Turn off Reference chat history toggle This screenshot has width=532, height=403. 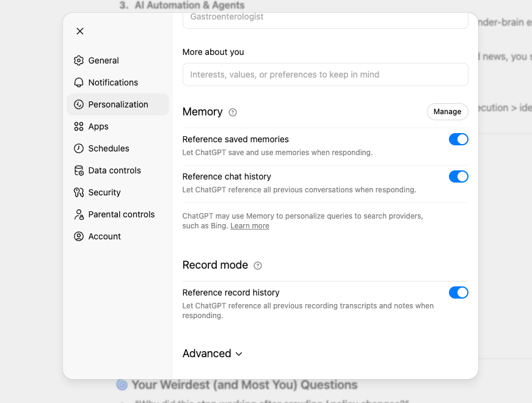(458, 176)
